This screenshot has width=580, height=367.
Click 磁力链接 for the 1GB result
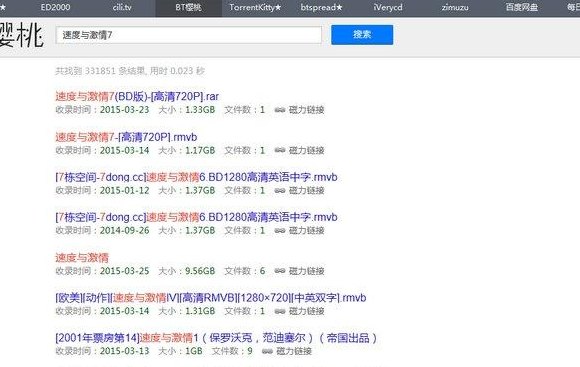point(294,351)
